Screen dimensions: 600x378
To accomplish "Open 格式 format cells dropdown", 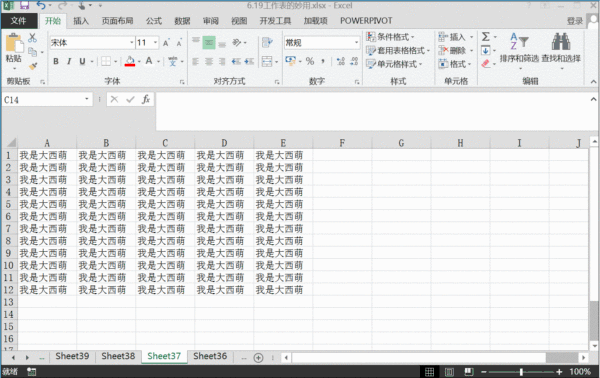I will pos(455,64).
